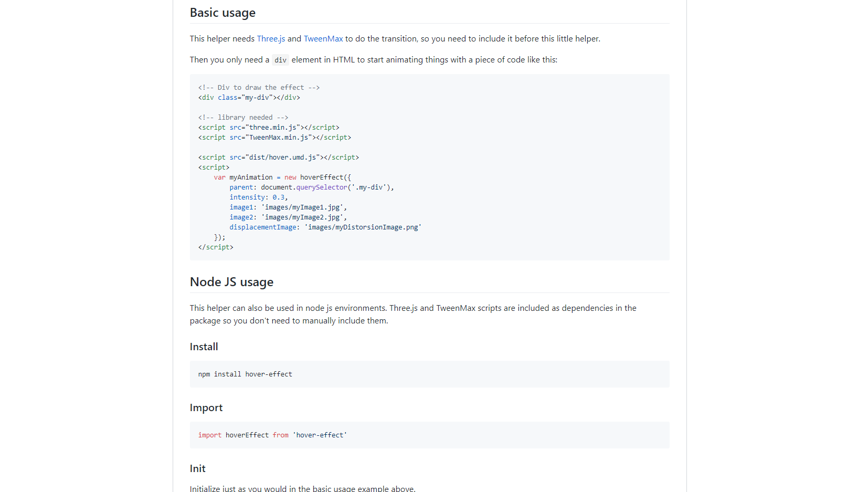Click the three.min.js script tag line
Image resolution: width=868 pixels, height=492 pixels.
click(x=269, y=128)
